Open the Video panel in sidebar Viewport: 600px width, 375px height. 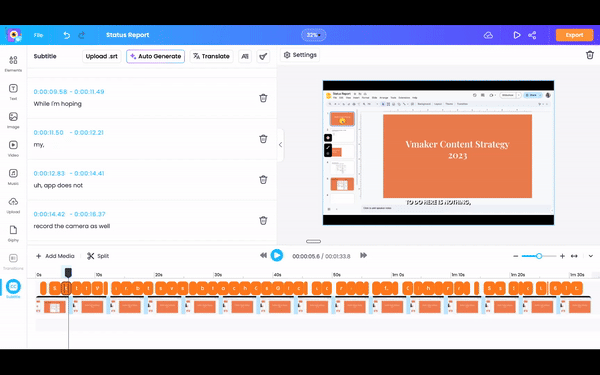pyautogui.click(x=13, y=148)
